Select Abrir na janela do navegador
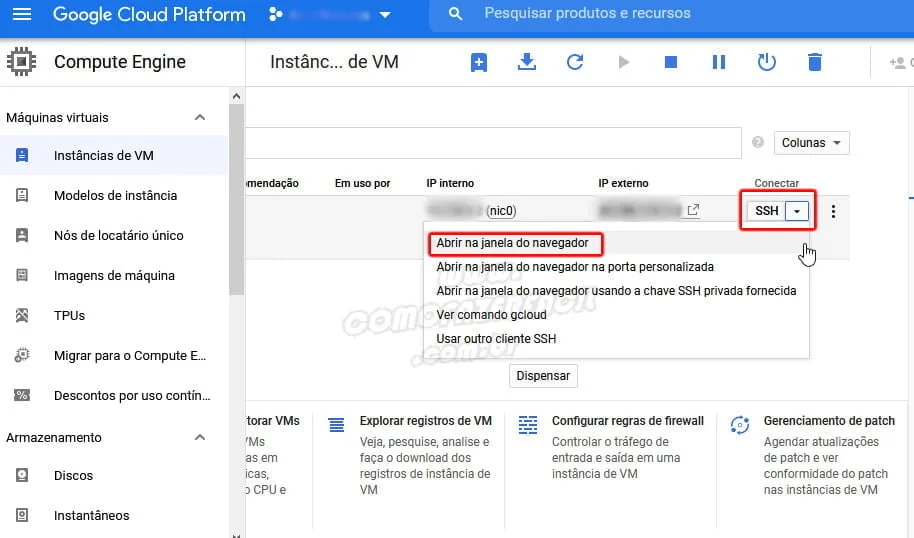 pyautogui.click(x=512, y=243)
